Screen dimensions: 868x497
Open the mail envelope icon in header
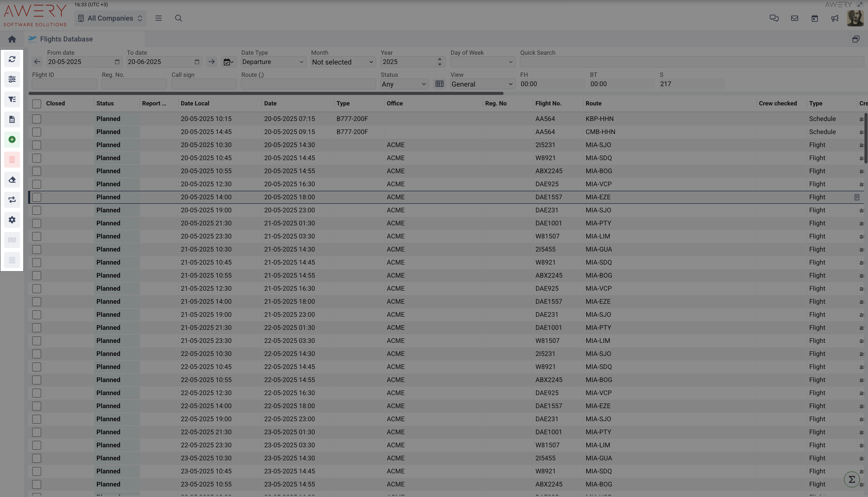795,18
